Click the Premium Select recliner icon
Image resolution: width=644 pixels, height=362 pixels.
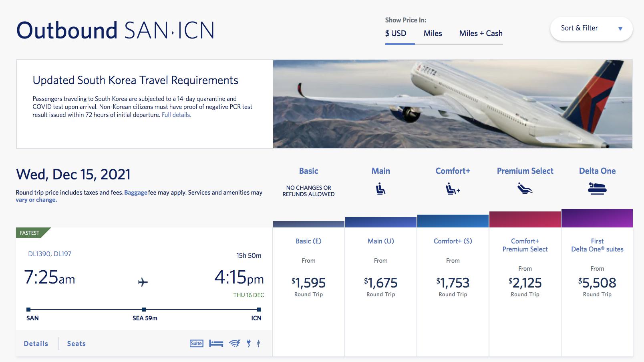click(525, 188)
